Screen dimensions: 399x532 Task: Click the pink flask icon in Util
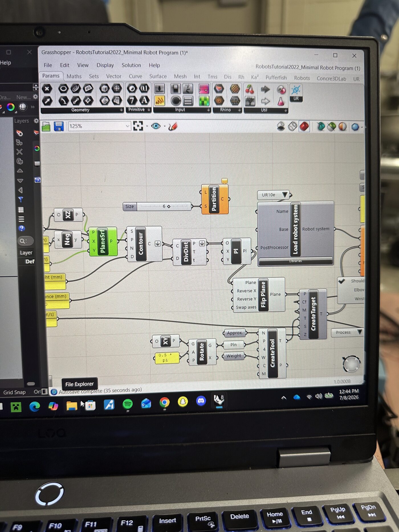[281, 101]
